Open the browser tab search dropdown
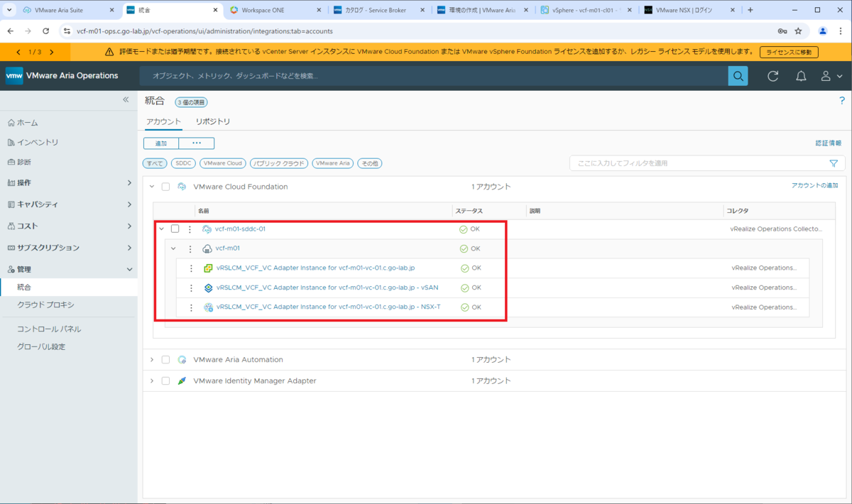This screenshot has height=504, width=852. point(9,10)
